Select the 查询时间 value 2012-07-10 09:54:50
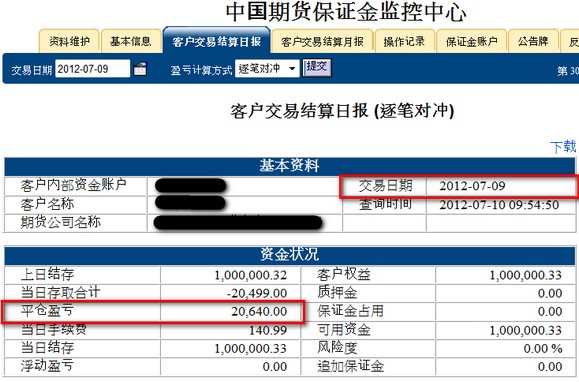The height and width of the screenshot is (382, 579). 499,205
